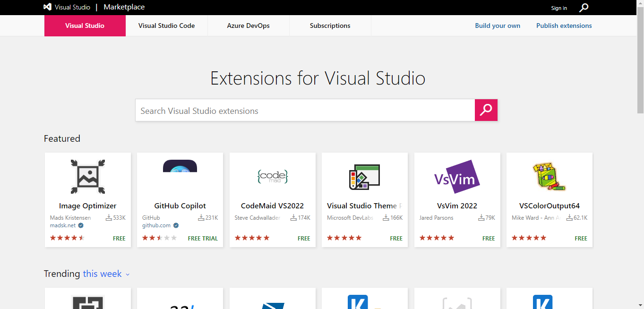Open the GitHub Copilot title link
Viewport: 644px width, 309px height.
coord(180,206)
